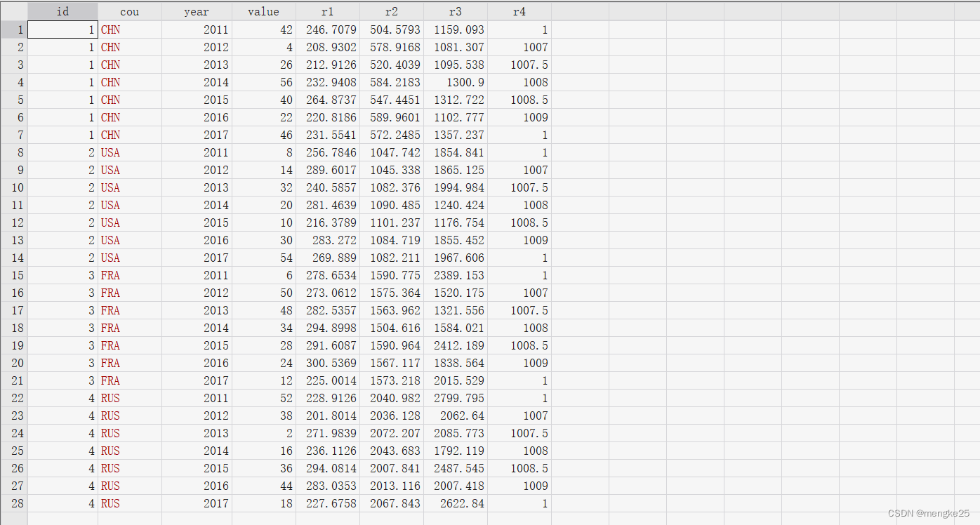980x525 pixels.
Task: Click value 54 in row 14
Action: click(264, 258)
